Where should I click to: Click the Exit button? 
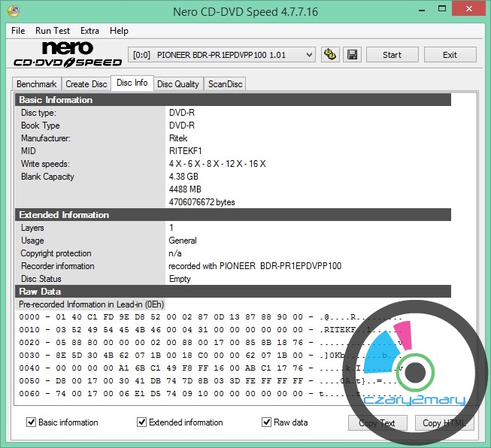pyautogui.click(x=450, y=55)
